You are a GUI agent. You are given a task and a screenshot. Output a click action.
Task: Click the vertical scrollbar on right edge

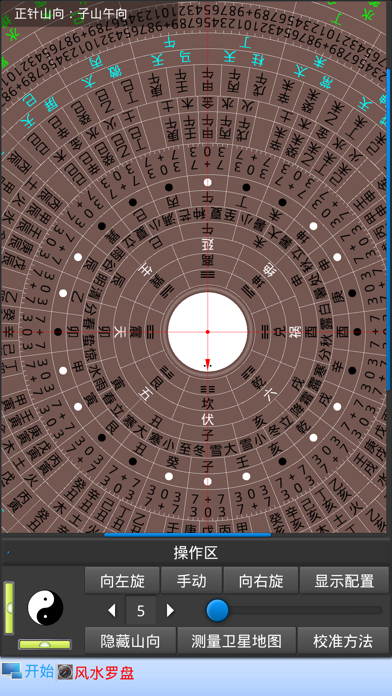tap(388, 229)
